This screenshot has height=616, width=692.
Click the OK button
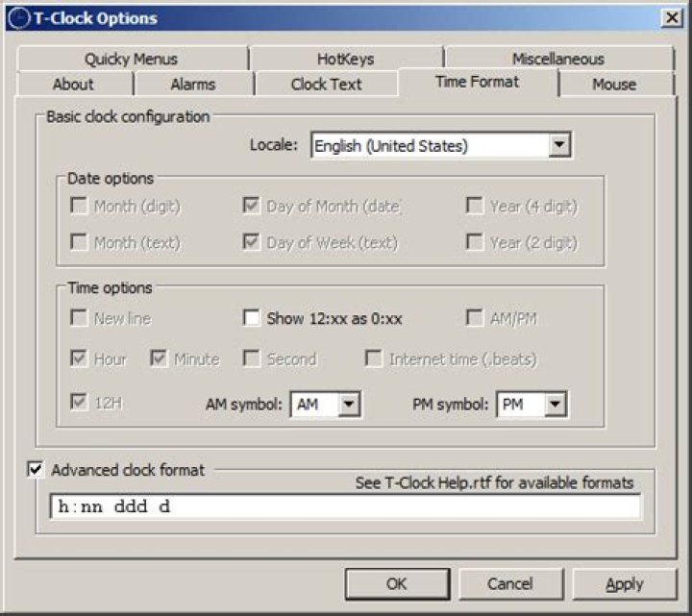tap(397, 584)
